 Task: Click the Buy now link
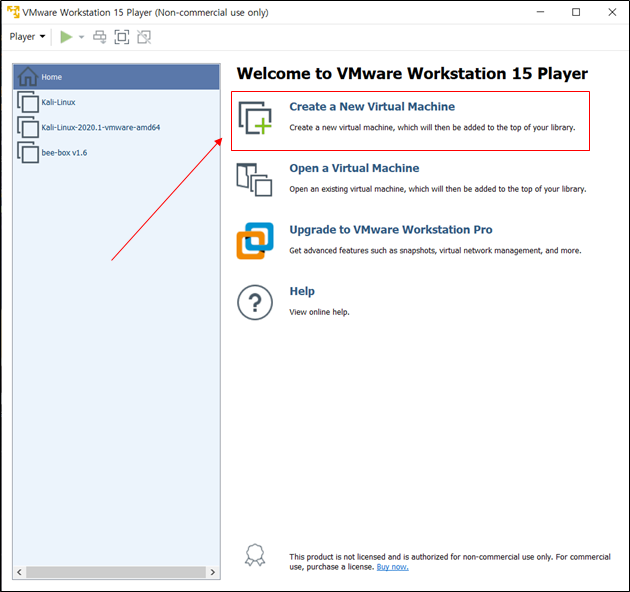coord(392,567)
